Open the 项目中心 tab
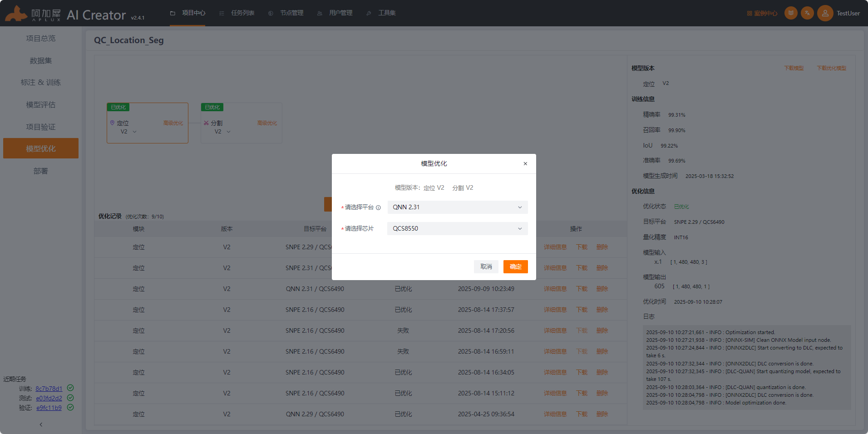This screenshot has height=434, width=868. [x=187, y=13]
